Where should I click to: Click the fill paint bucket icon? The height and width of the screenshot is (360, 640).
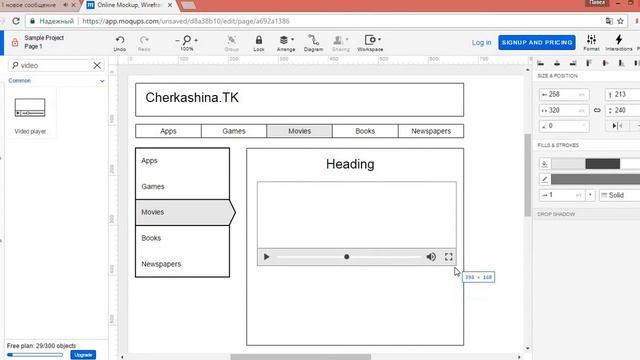pos(544,164)
